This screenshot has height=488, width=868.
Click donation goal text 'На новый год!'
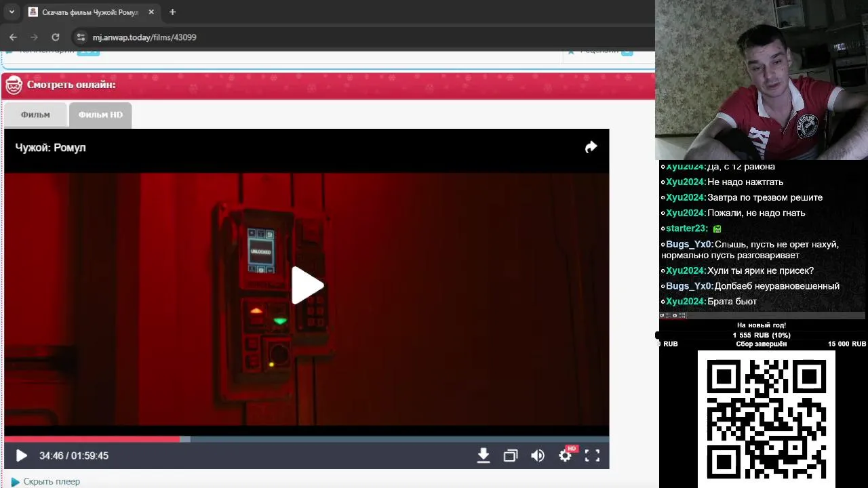[x=762, y=325]
